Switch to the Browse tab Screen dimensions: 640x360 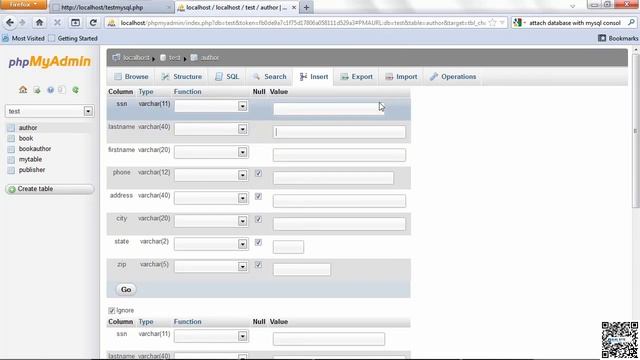(x=131, y=77)
